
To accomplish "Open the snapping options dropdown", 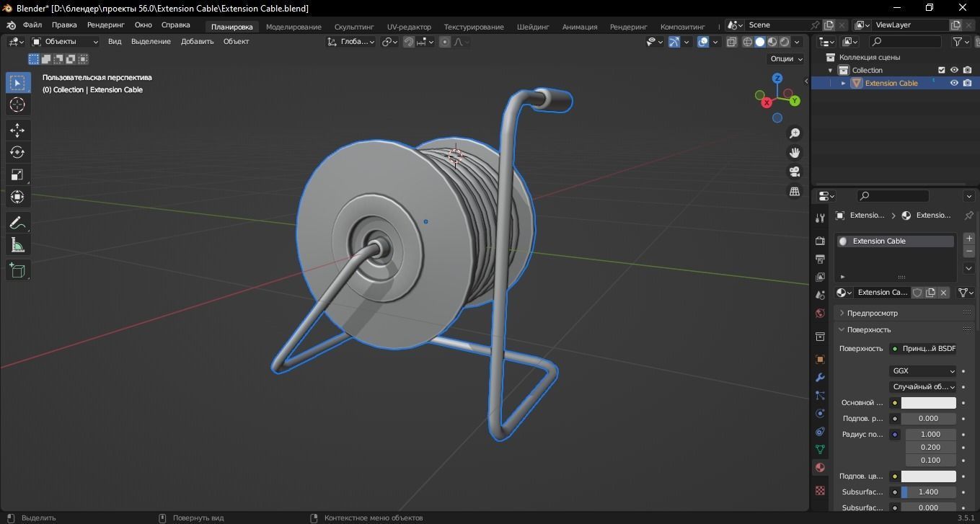I will [397, 42].
